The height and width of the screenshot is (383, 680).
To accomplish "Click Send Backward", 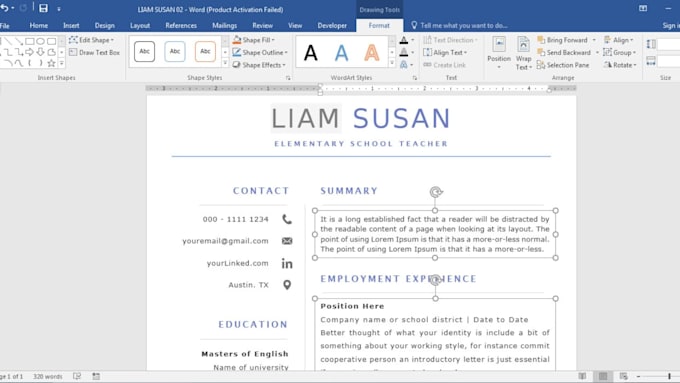I will [x=564, y=52].
